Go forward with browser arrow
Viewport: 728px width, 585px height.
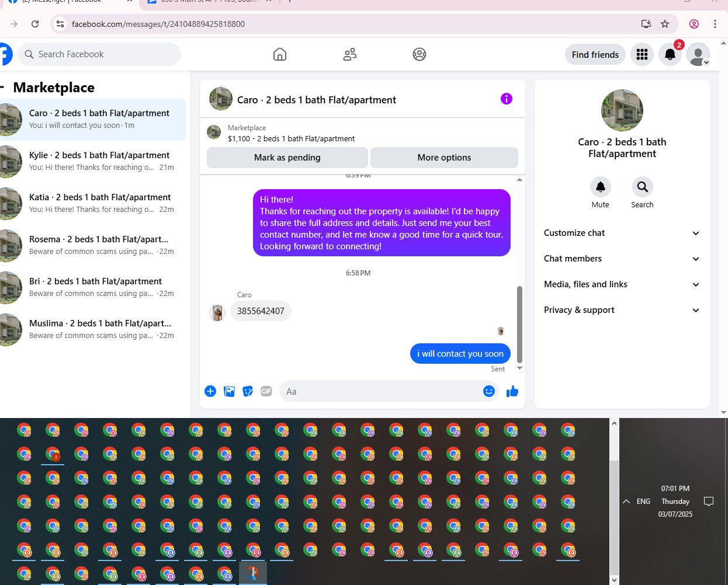pos(14,24)
